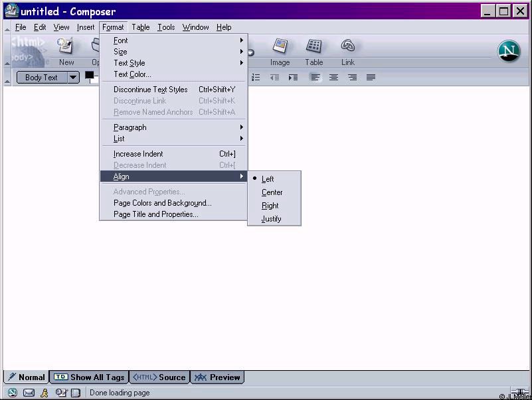Collapse the composition toolbar grippy

[x=7, y=51]
